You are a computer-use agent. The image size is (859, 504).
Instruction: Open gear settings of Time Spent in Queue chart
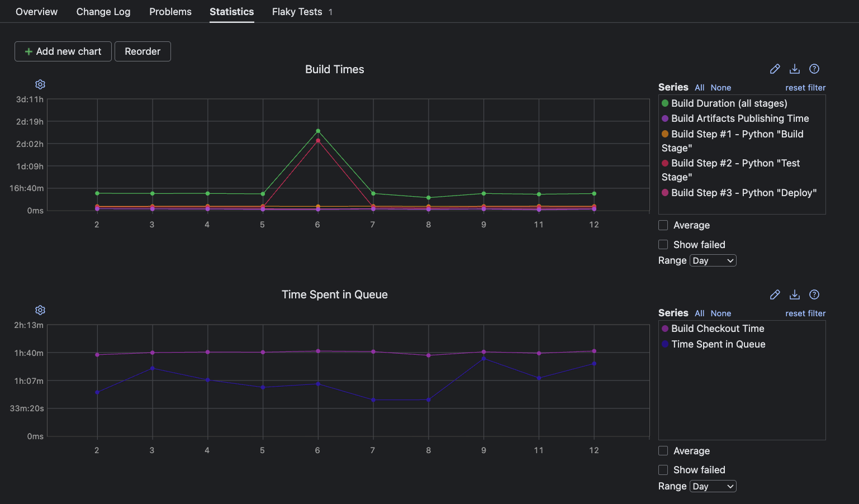[x=40, y=310]
